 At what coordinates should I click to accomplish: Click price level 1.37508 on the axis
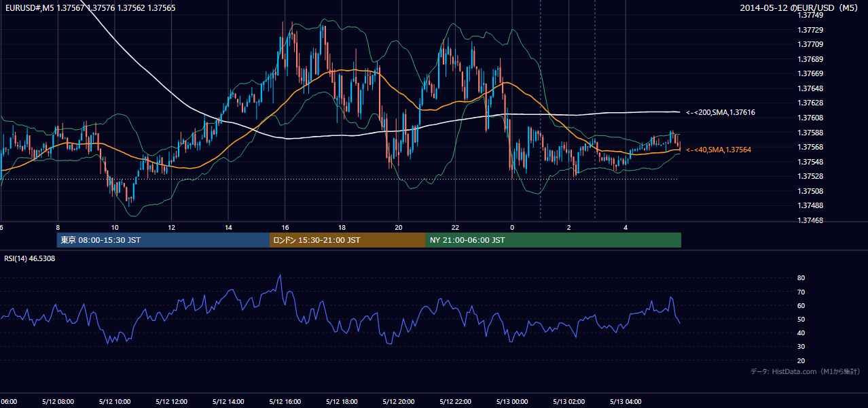811,191
